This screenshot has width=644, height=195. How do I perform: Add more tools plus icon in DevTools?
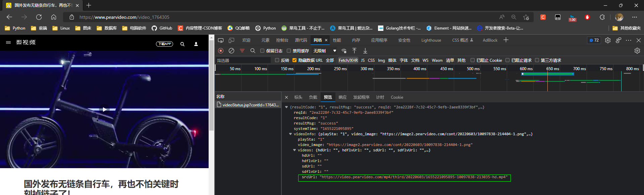click(x=506, y=40)
